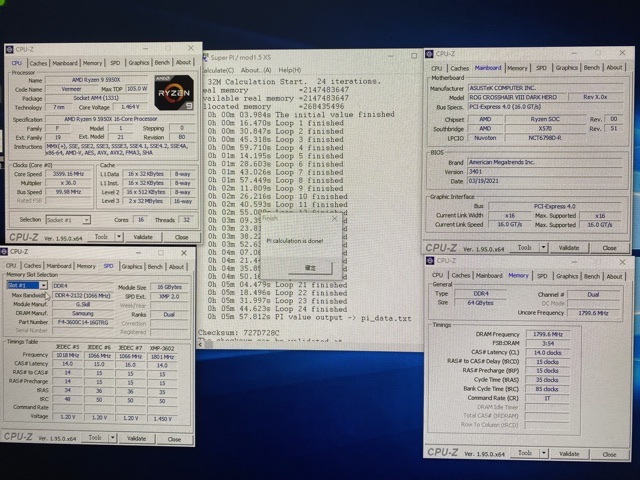Click the CPU-Z icon in the Memory window title bar
This screenshot has height=480, width=640.
tap(430, 260)
